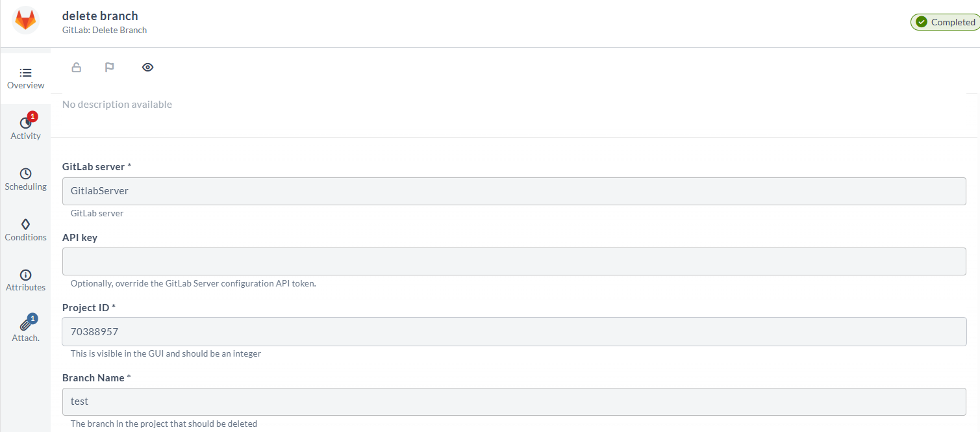Click the GitLab server field
This screenshot has height=432, width=980.
(514, 192)
